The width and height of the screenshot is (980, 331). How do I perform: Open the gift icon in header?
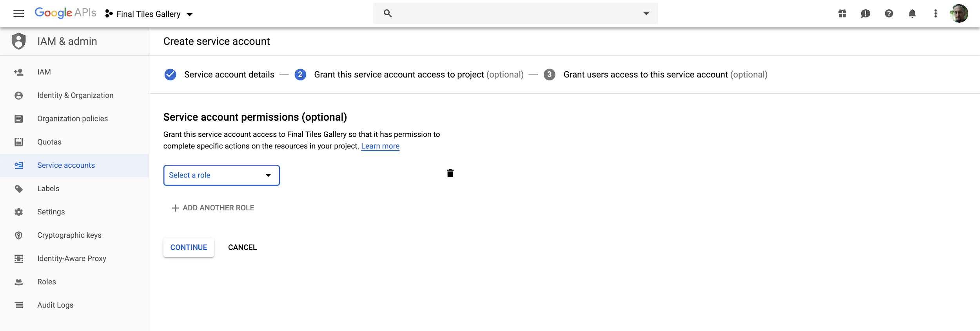click(842, 14)
